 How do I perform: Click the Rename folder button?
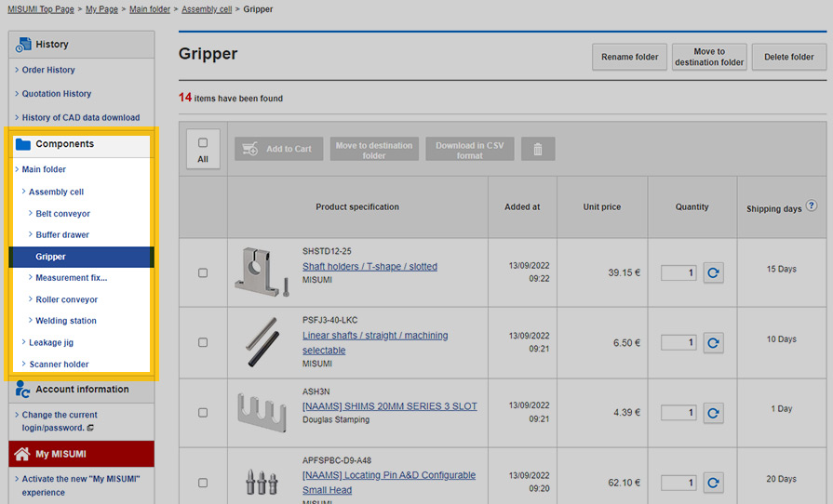[629, 57]
